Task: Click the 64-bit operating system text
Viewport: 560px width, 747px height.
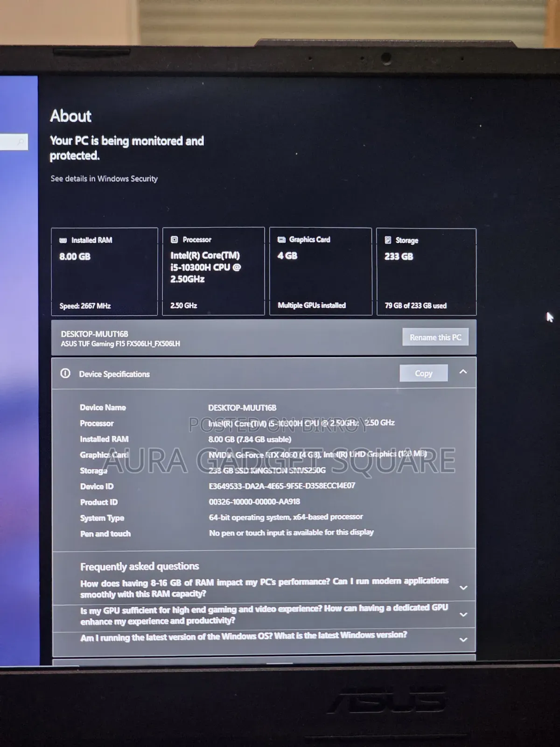Action: click(286, 517)
